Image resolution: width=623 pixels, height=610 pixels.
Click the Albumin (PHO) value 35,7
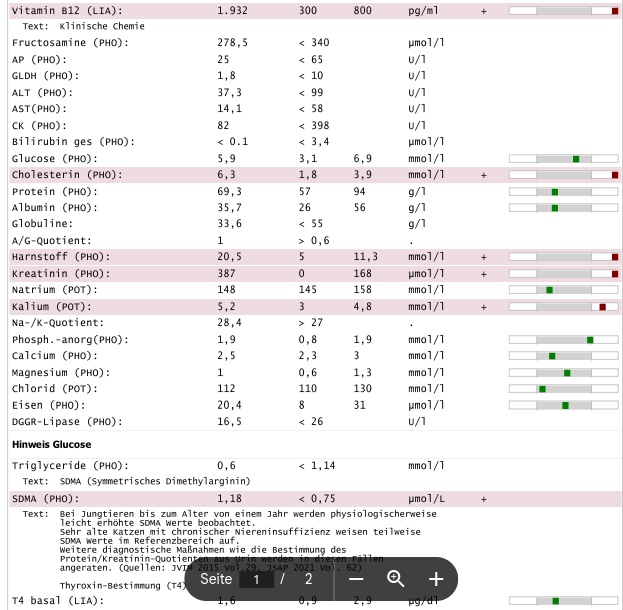point(229,207)
